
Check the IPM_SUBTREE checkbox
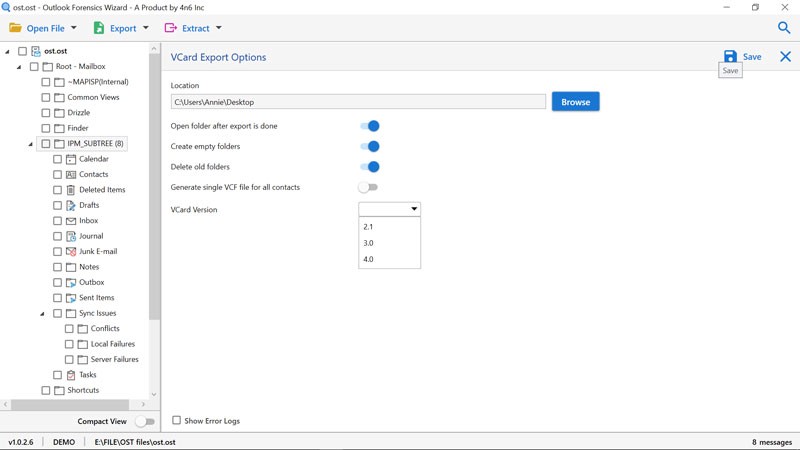point(45,144)
